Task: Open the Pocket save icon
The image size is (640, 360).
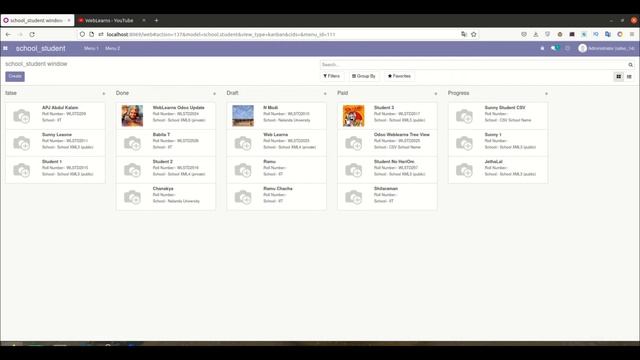Action: (524, 34)
